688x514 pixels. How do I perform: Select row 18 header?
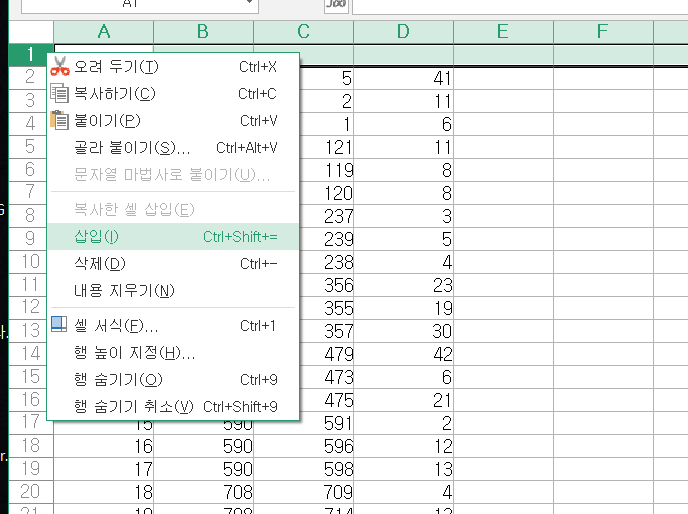point(31,446)
